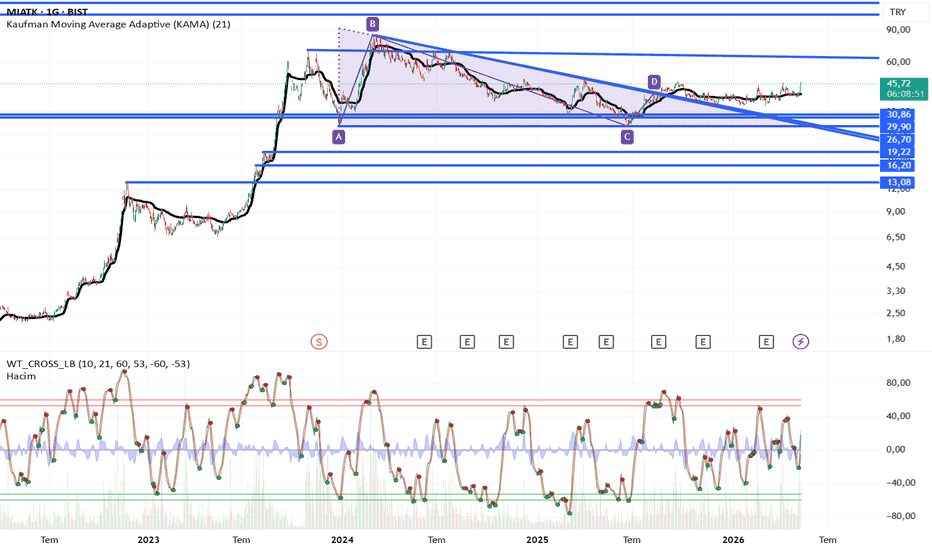Select the pattern point label A
The width and height of the screenshot is (932, 550).
338,137
